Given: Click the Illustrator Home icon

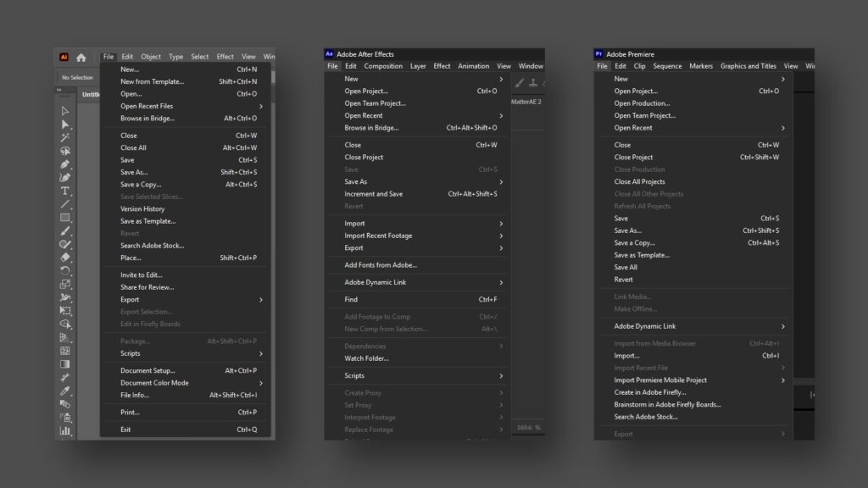Looking at the screenshot, I should coord(81,57).
